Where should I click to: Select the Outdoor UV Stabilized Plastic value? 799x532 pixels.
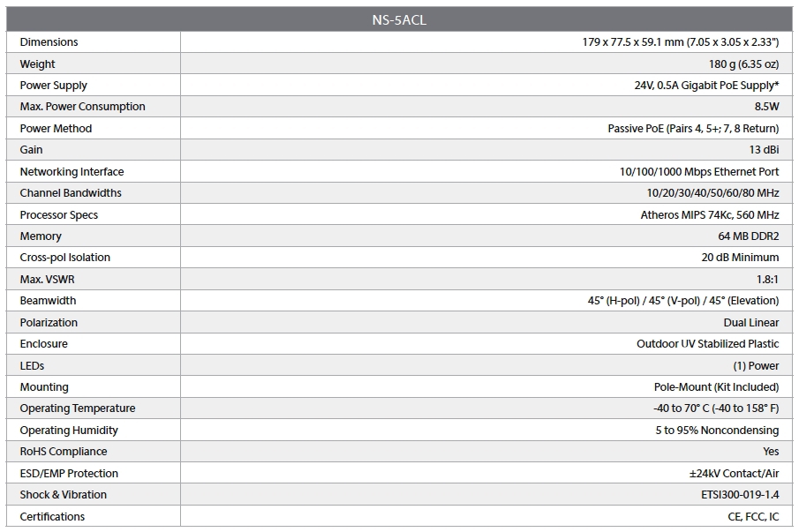[x=707, y=344]
